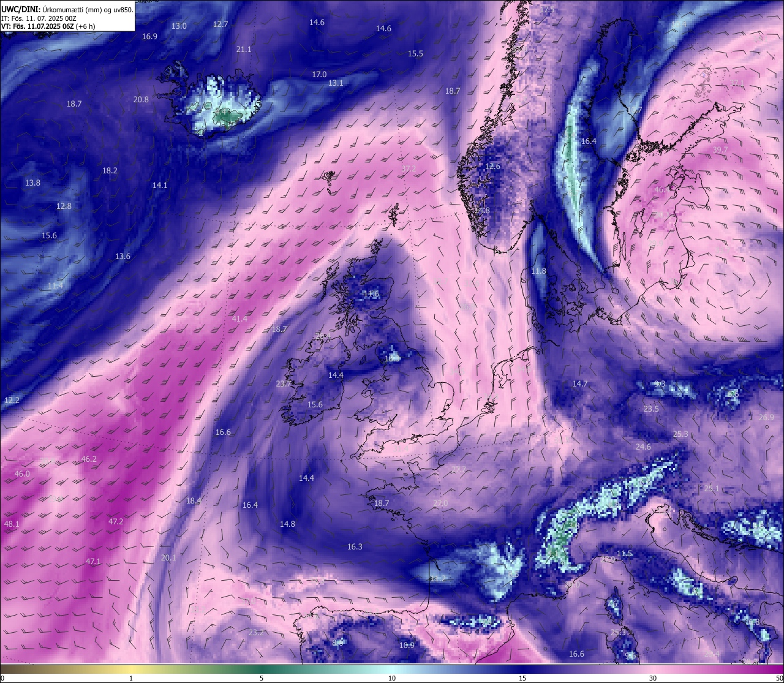Click the 20.1 value on the map
Screen dimensions: 784x683
click(168, 558)
